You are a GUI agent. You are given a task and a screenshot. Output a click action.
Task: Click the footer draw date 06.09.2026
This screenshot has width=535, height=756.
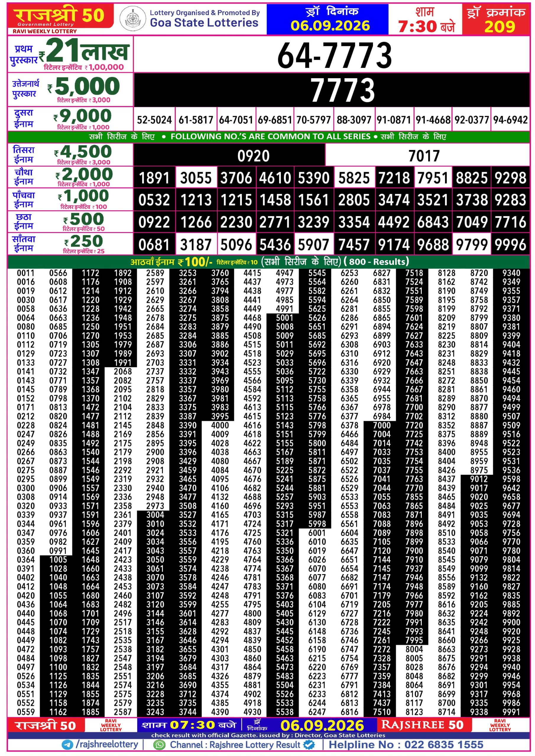tap(322, 725)
